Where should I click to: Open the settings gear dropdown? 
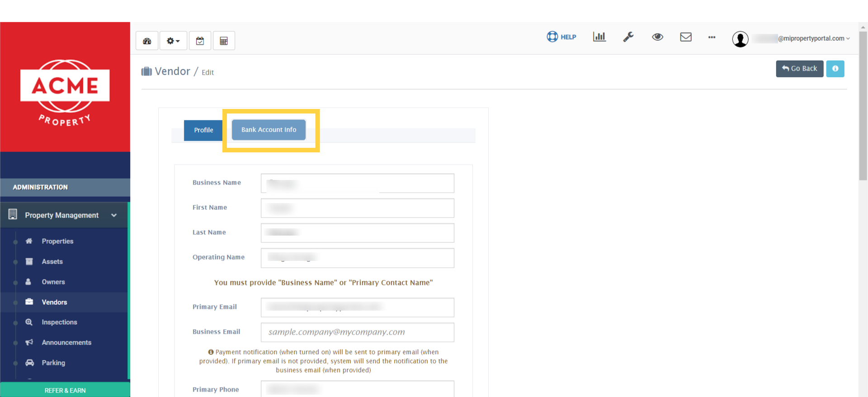(x=173, y=41)
